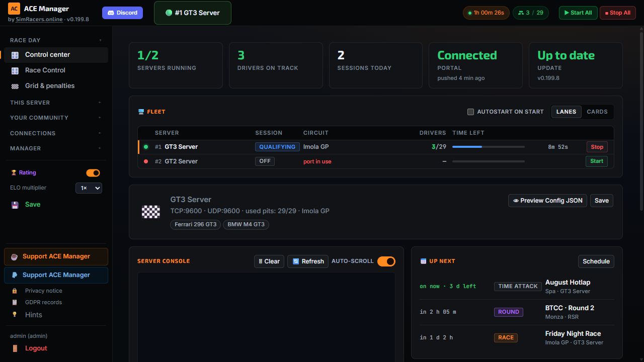Click the Stop All button

click(618, 13)
